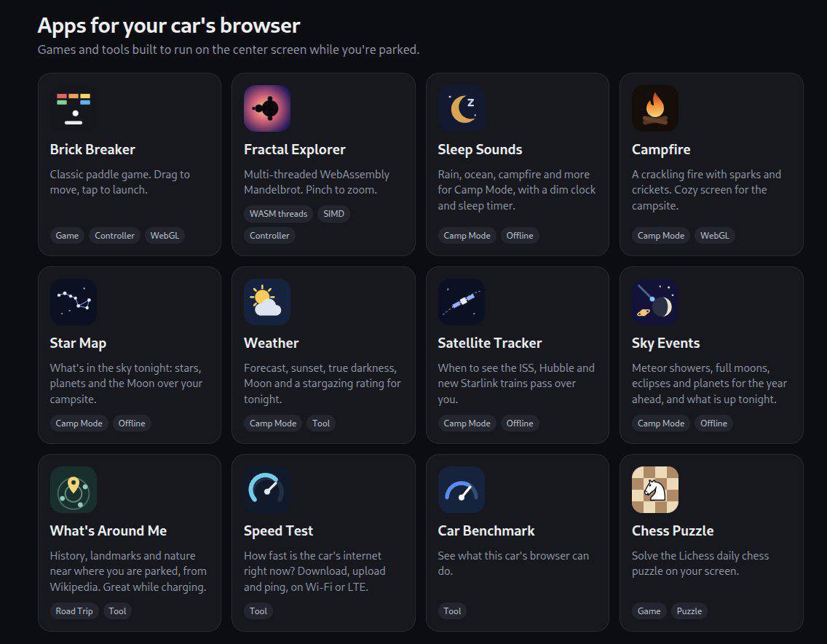The height and width of the screenshot is (644, 827).
Task: Click 'A crackling fire with sparks' description
Action: point(706,190)
